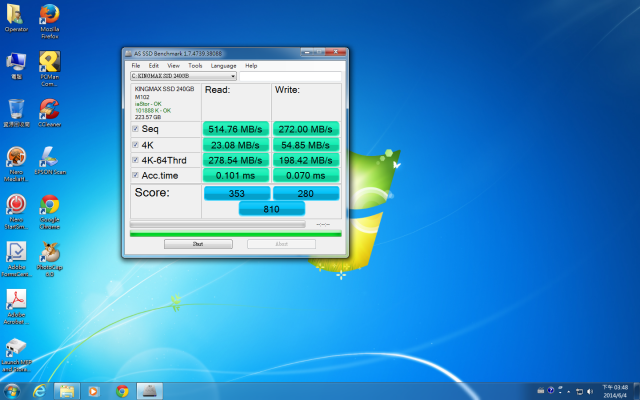640x400 pixels.
Task: Click the taskbar clock showing 03:48
Action: [615, 391]
